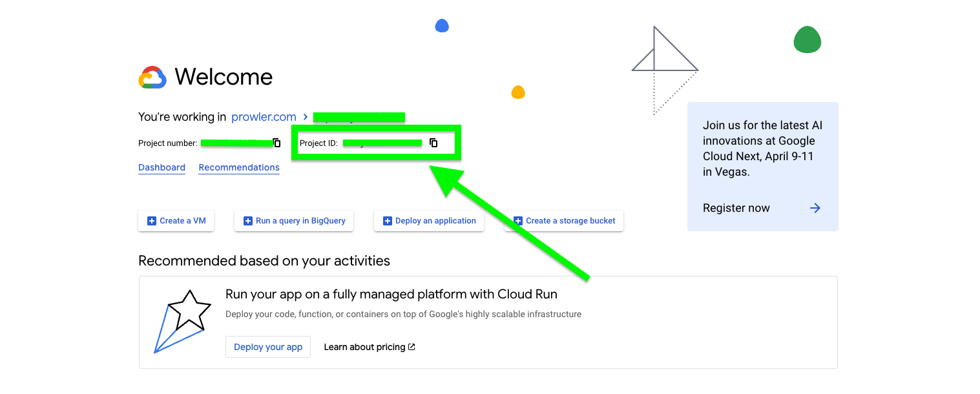Click the Cloud Run recommendation heading
Screen dimensions: 980x394
pyautogui.click(x=391, y=295)
